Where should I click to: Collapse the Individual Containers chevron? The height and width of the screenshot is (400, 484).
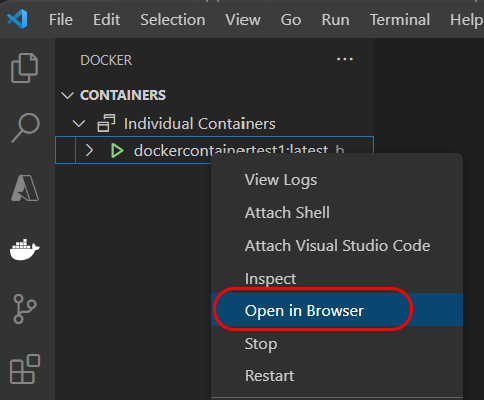(x=79, y=124)
